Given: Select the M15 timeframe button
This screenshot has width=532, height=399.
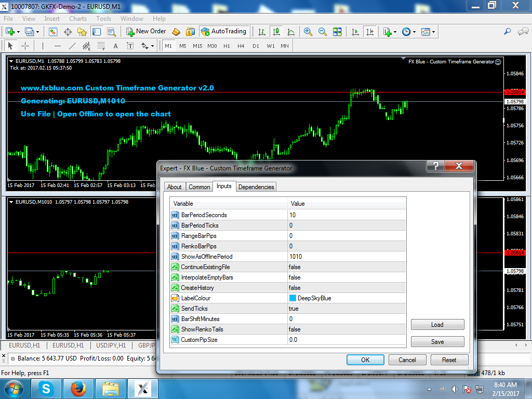Looking at the screenshot, I should (x=197, y=46).
